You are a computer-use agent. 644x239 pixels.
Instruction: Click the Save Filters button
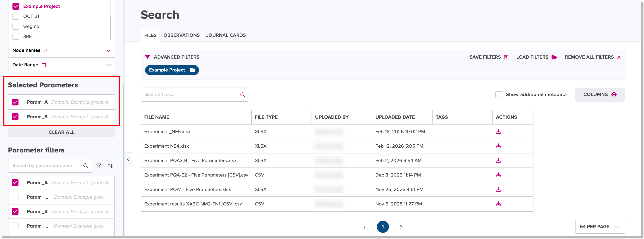click(489, 57)
